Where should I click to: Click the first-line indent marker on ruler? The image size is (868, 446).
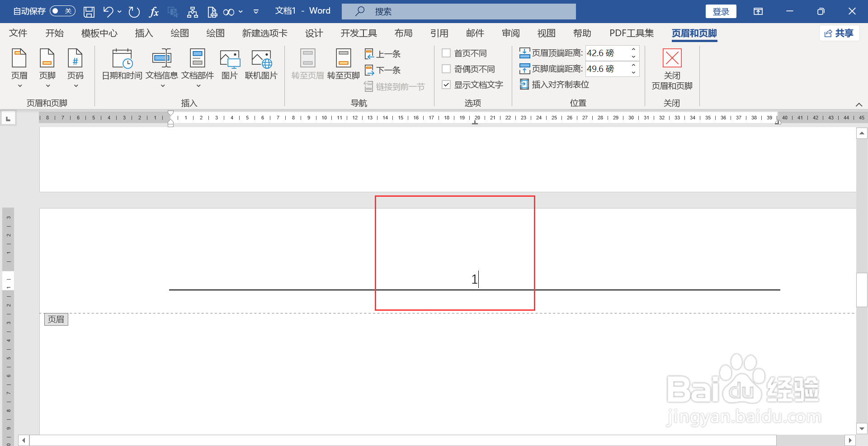[170, 113]
